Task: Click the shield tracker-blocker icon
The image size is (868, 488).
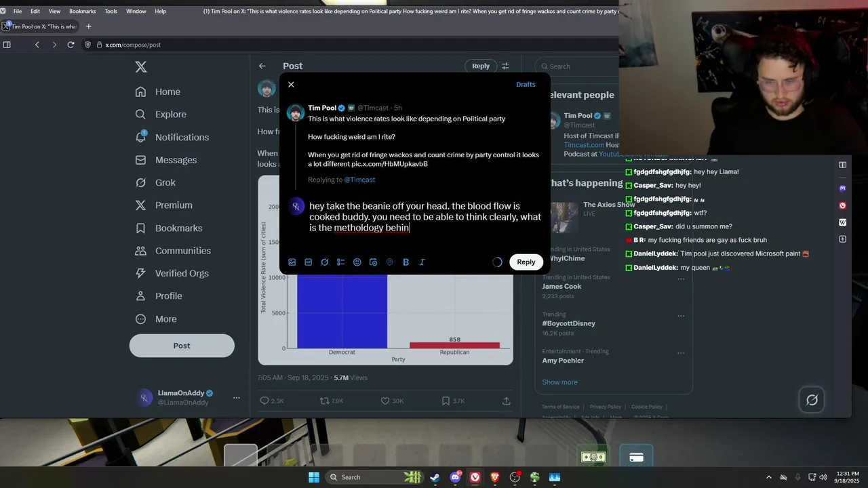Action: click(87, 45)
